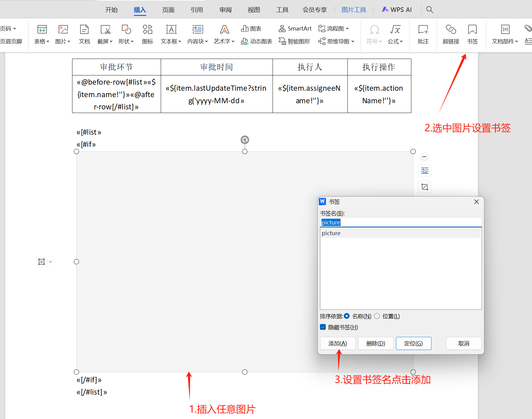
Task: Open WPS AI assistant
Action: click(x=396, y=9)
